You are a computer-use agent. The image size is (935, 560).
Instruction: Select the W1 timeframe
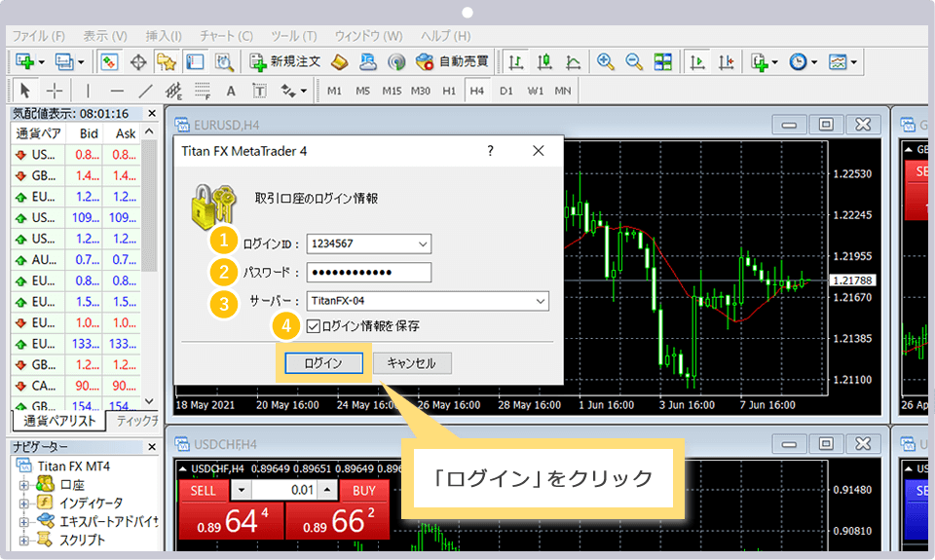pyautogui.click(x=535, y=91)
